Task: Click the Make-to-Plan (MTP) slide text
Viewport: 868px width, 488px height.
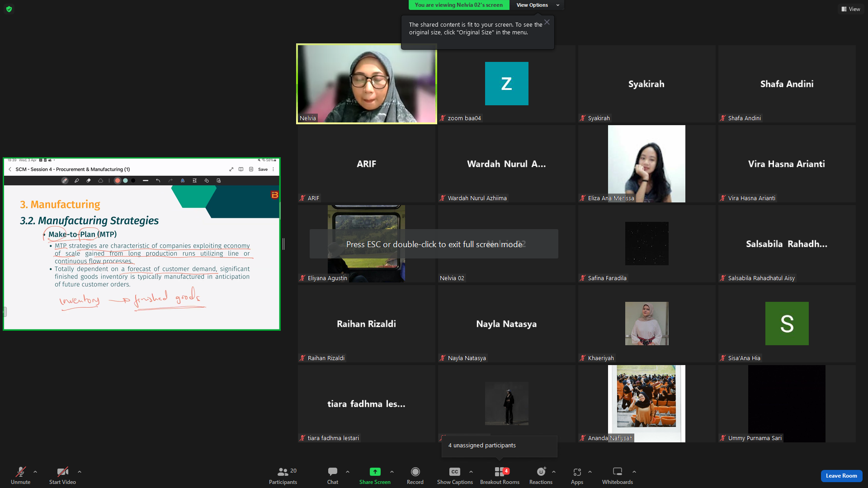Action: point(82,234)
